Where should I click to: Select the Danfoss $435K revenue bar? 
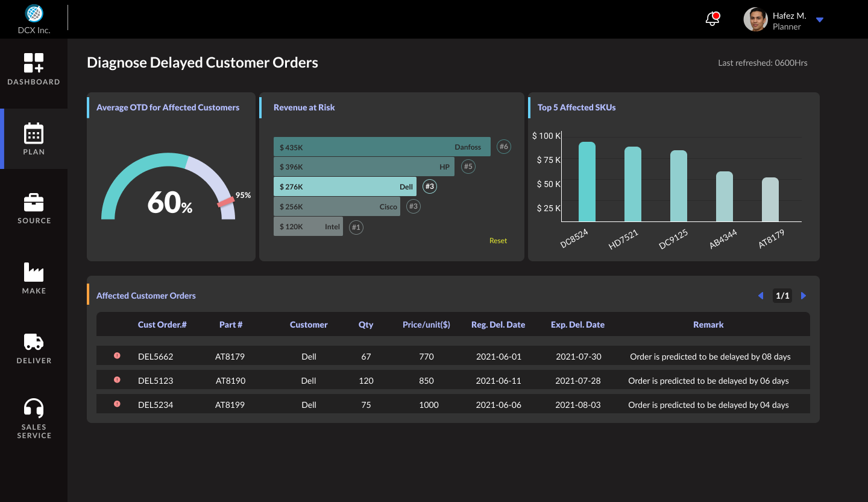pyautogui.click(x=382, y=147)
